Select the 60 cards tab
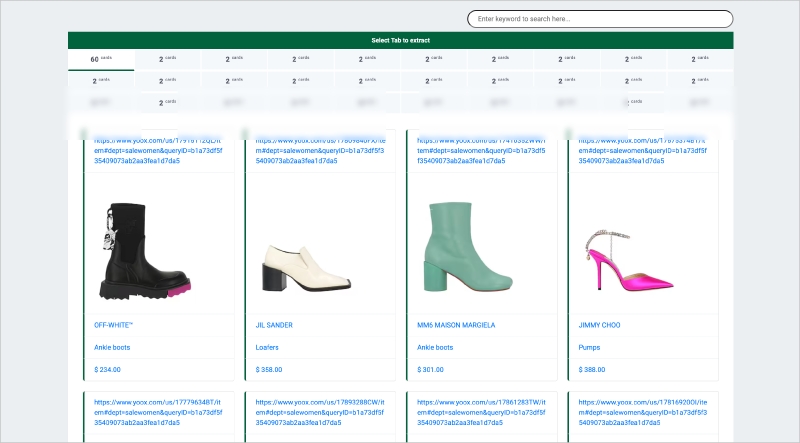Screen dimensions: 800x443 [x=100, y=60]
